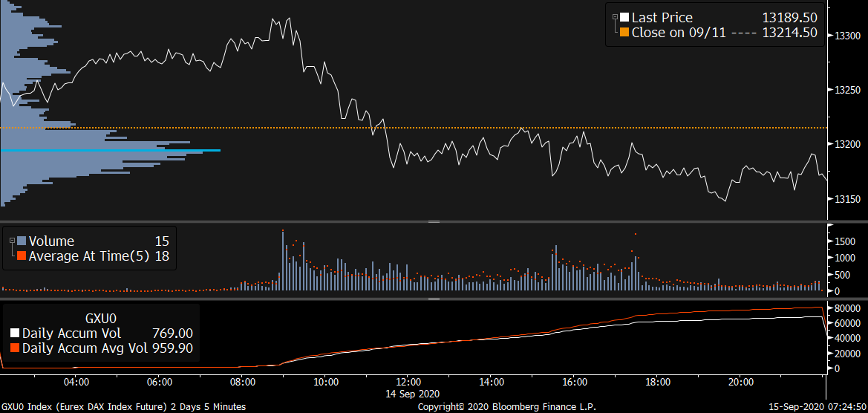Select the 'Average At Time(5)' legend label
Screen dimensions: 868x413
(89, 256)
